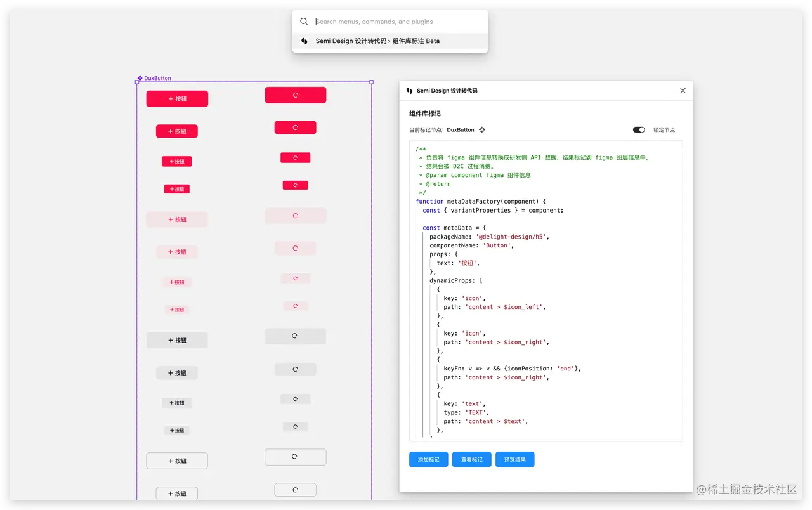Image resolution: width=812 pixels, height=510 pixels.
Task: Select the largest light-pink + 按钮 variant
Action: pos(177,219)
